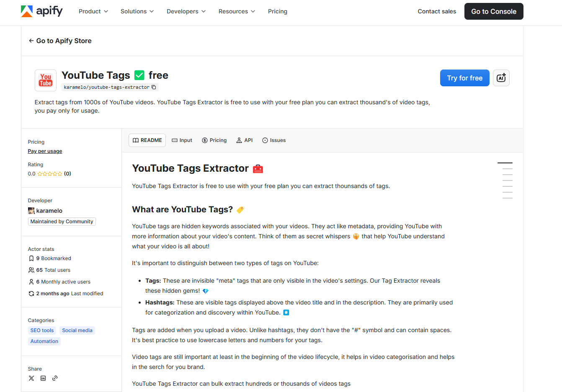The image size is (562, 392).
Task: Open the YouTube Tags actor thumbnail
Action: point(45,80)
